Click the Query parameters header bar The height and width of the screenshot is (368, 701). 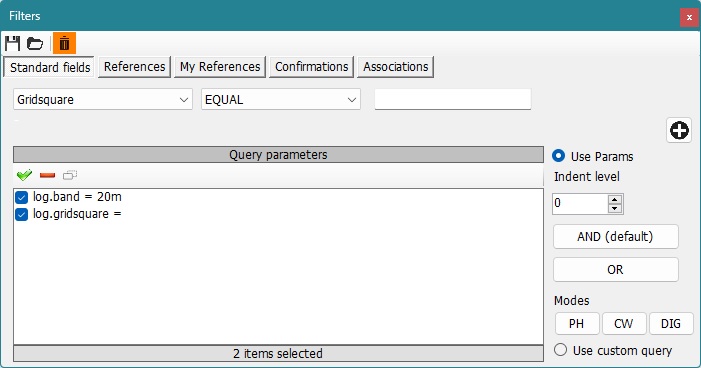click(278, 155)
